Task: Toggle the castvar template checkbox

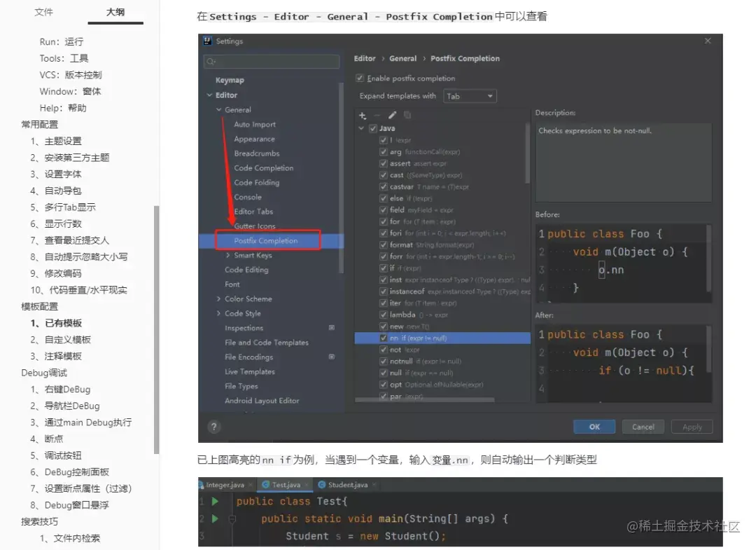Action: [383, 186]
